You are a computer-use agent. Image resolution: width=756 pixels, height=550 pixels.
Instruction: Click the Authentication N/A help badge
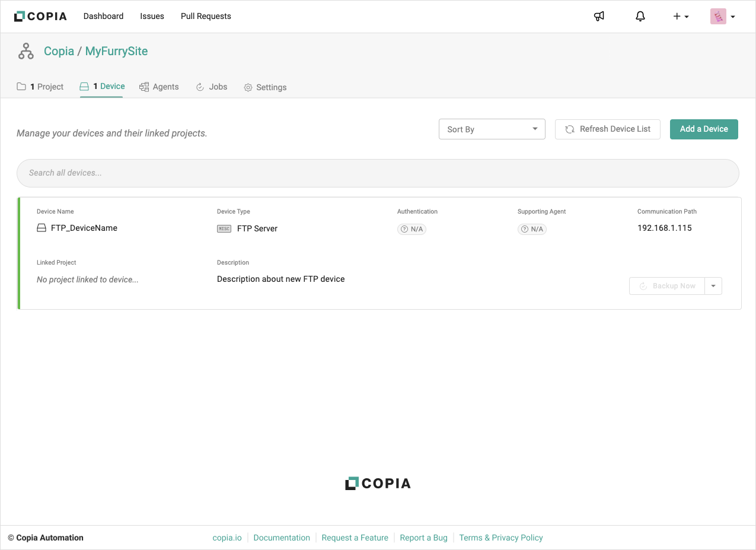412,229
